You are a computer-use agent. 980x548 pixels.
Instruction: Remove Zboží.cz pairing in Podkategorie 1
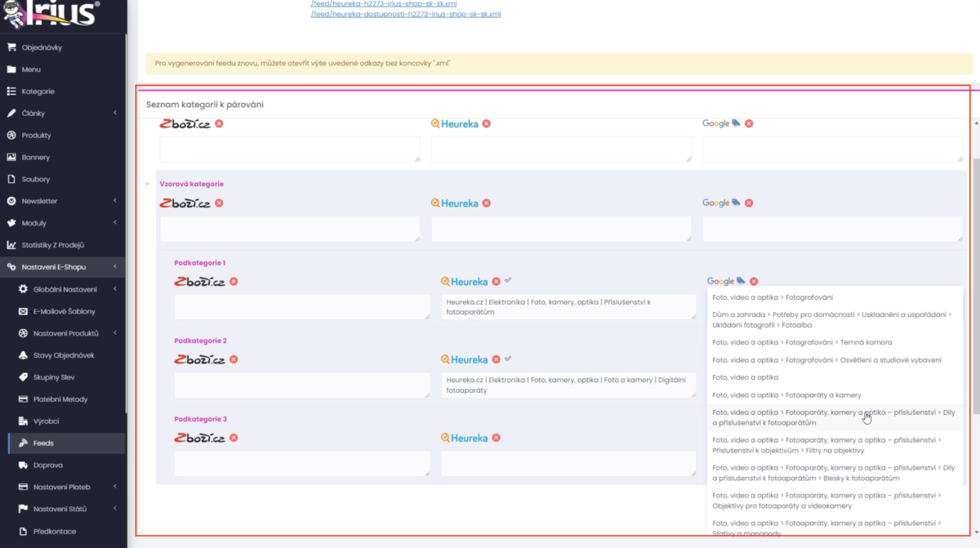click(234, 282)
